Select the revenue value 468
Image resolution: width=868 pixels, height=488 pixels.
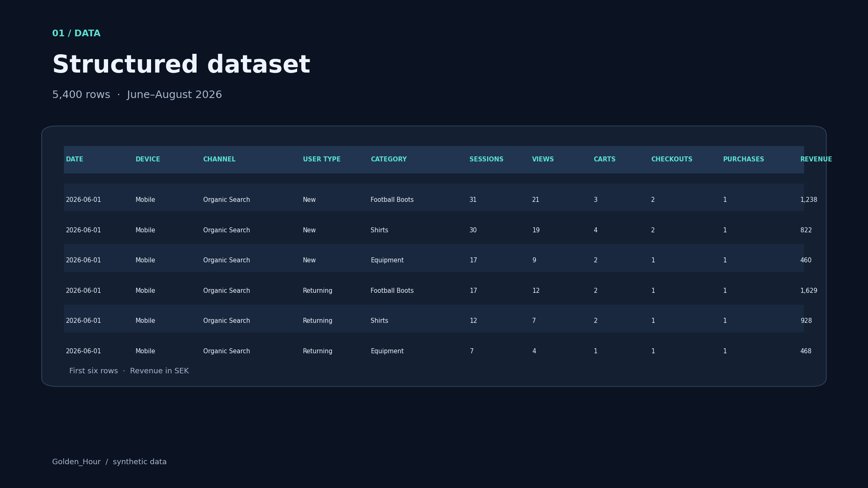click(806, 351)
